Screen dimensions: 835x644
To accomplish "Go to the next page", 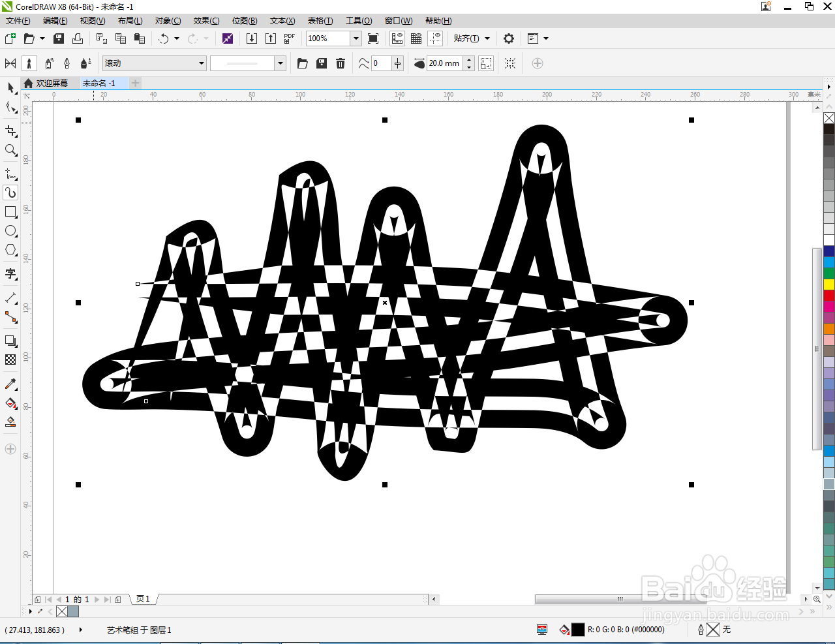I will click(97, 599).
